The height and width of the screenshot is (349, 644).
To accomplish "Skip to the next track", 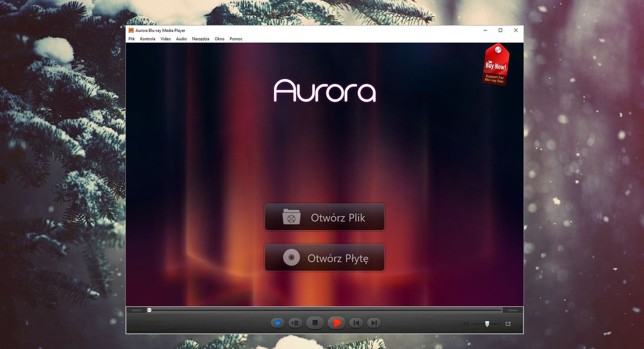I will click(374, 323).
